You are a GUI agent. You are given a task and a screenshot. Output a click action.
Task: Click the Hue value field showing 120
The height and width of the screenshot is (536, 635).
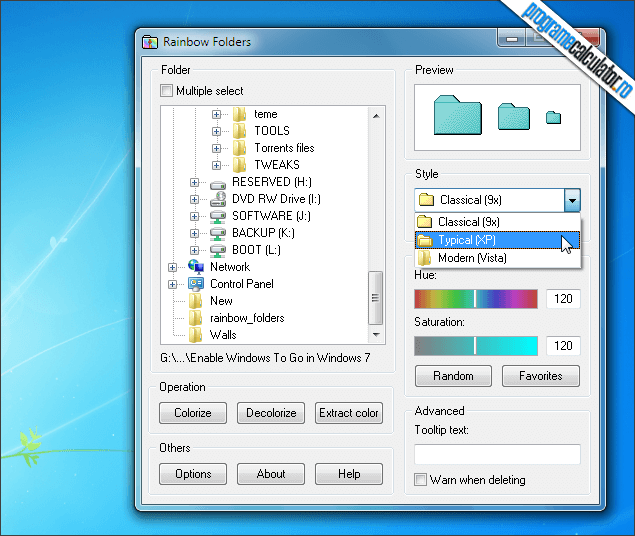(x=563, y=299)
